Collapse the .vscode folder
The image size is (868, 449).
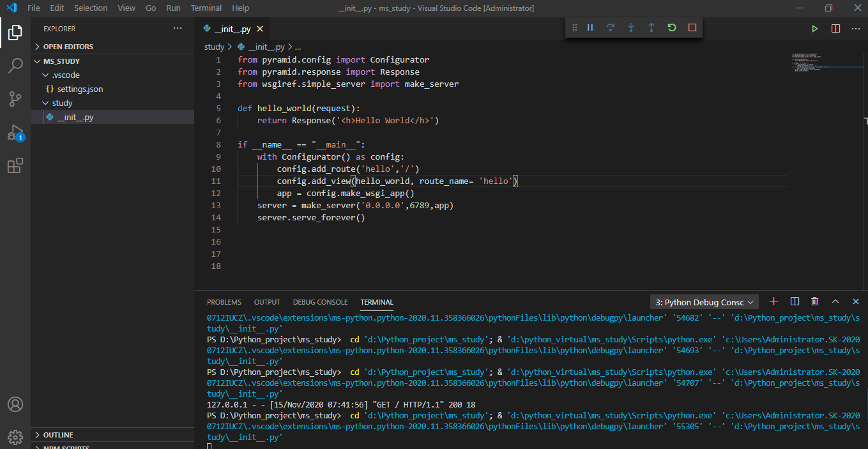pos(112,75)
